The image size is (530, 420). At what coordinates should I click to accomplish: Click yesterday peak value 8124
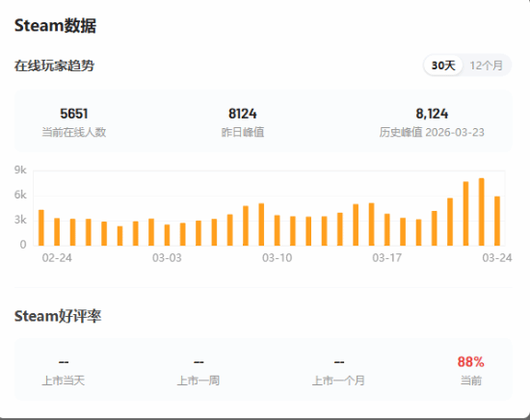coord(242,114)
